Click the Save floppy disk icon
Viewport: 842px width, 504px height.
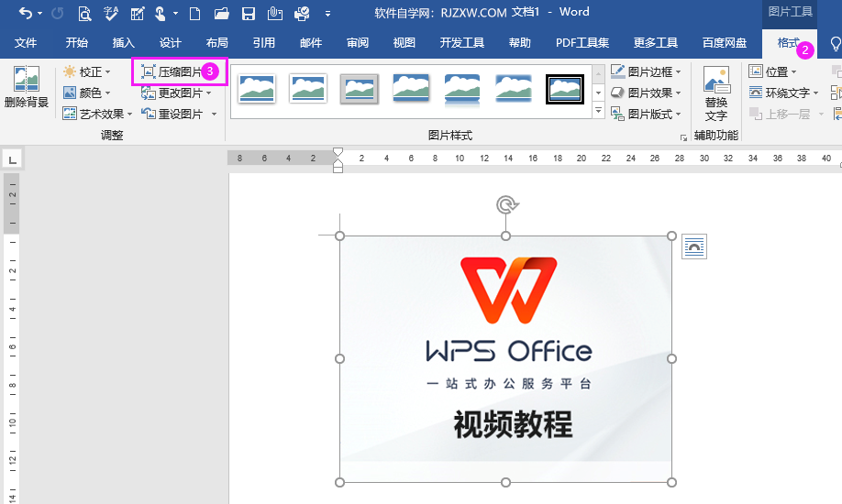coord(248,14)
